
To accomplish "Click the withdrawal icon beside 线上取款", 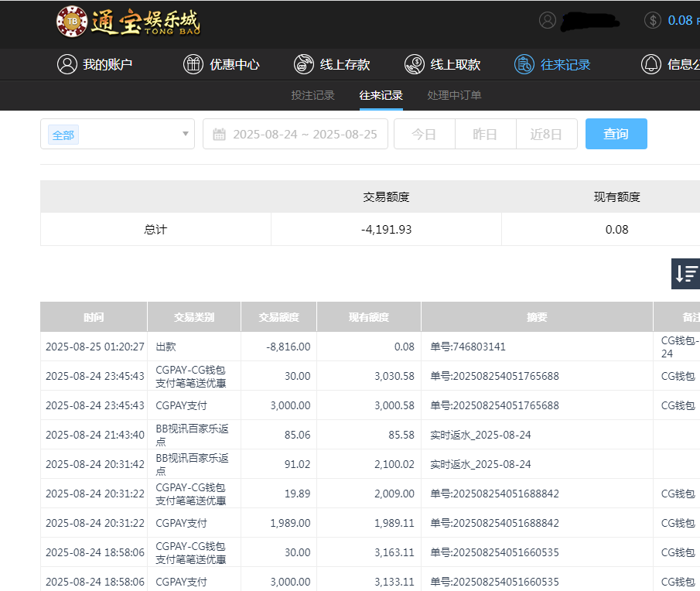I will (x=414, y=64).
